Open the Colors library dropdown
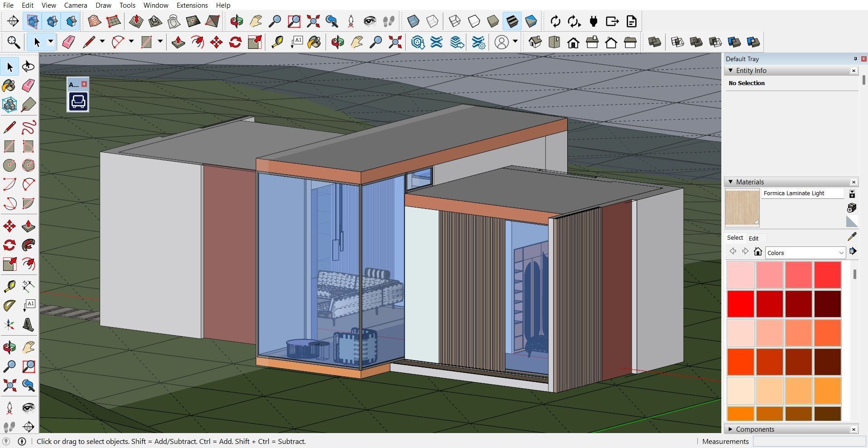 [805, 253]
